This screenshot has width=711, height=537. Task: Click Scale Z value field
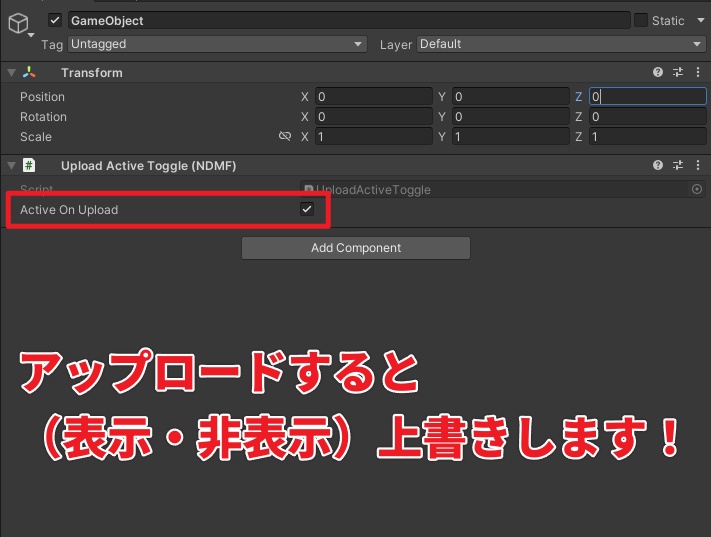(648, 137)
